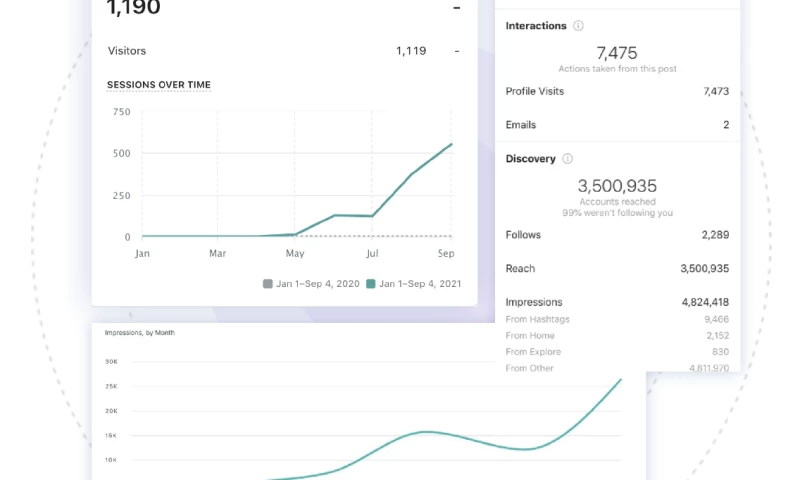The width and height of the screenshot is (800, 480).
Task: Click the From Home breakdown line
Action: pos(529,336)
